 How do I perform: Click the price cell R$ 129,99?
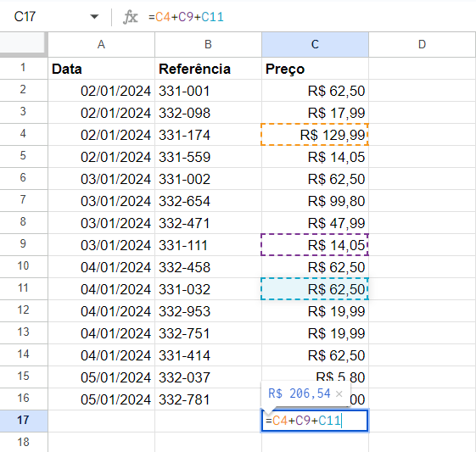pyautogui.click(x=315, y=135)
